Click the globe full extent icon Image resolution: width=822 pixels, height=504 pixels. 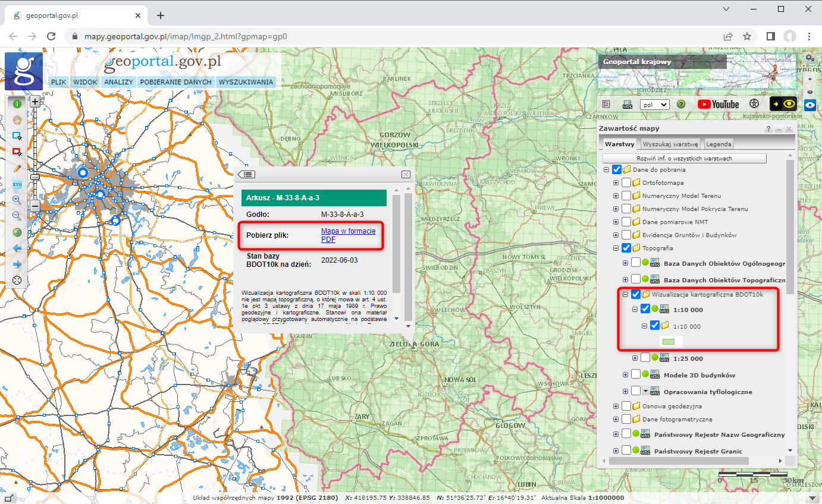pos(17,232)
